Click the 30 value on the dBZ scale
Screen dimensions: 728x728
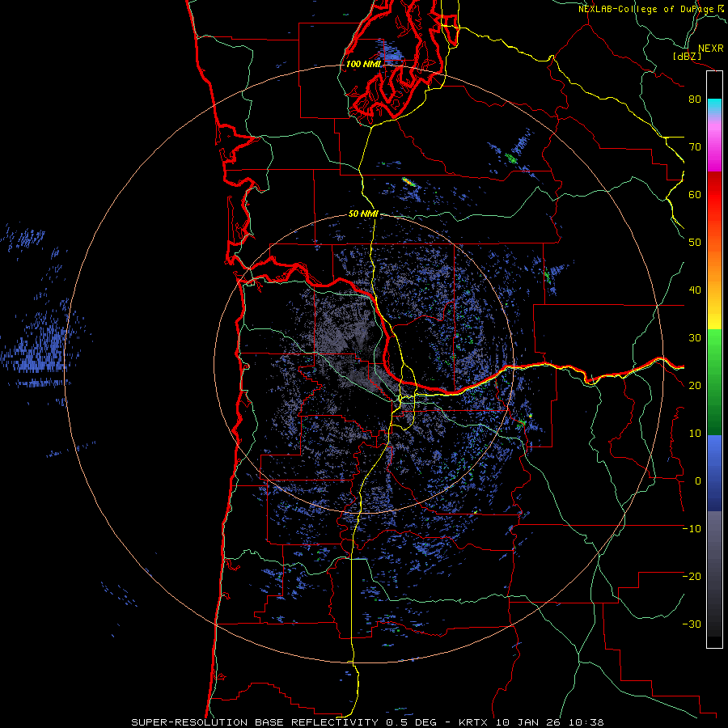tap(695, 338)
